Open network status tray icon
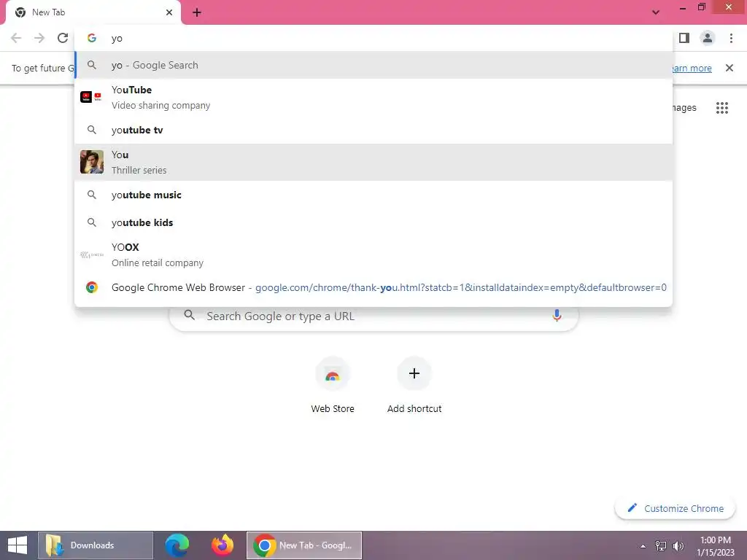The width and height of the screenshot is (747, 560). click(x=660, y=545)
